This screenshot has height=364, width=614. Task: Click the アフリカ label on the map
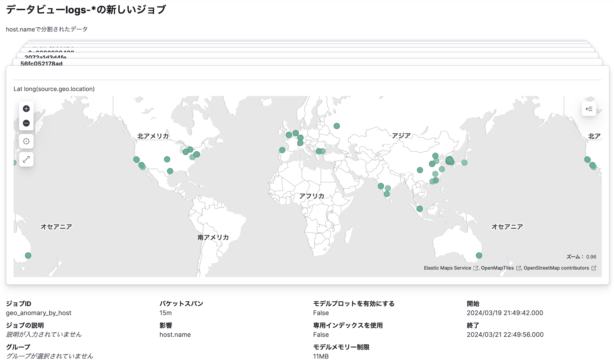pyautogui.click(x=312, y=196)
